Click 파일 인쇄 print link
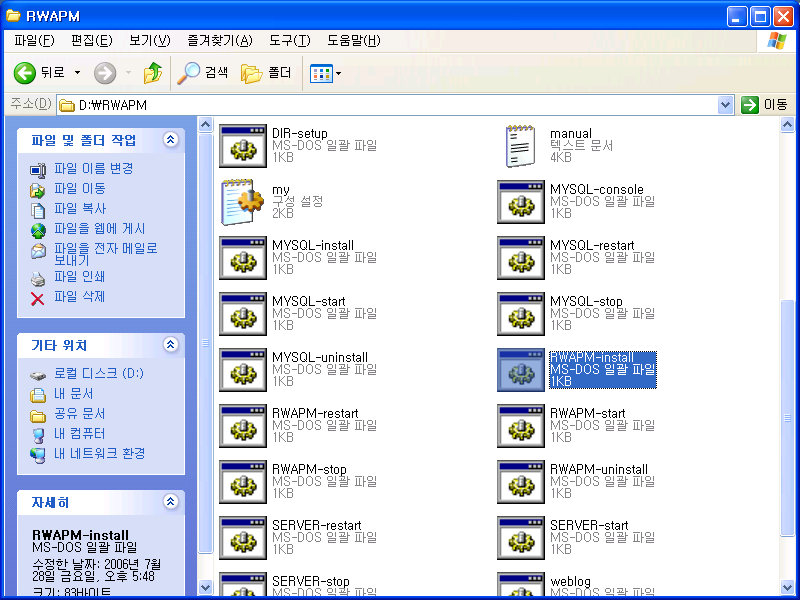 (x=80, y=277)
